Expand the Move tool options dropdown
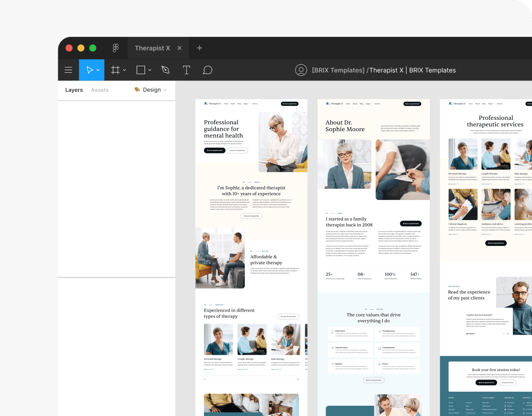 [97, 70]
